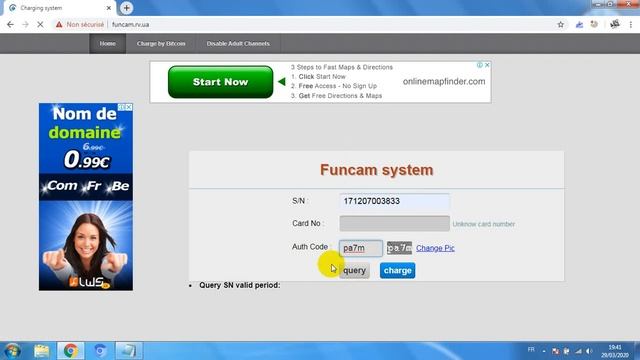The width and height of the screenshot is (640, 360).
Task: Open the Nom de domaine LWS ad
Action: click(x=86, y=197)
